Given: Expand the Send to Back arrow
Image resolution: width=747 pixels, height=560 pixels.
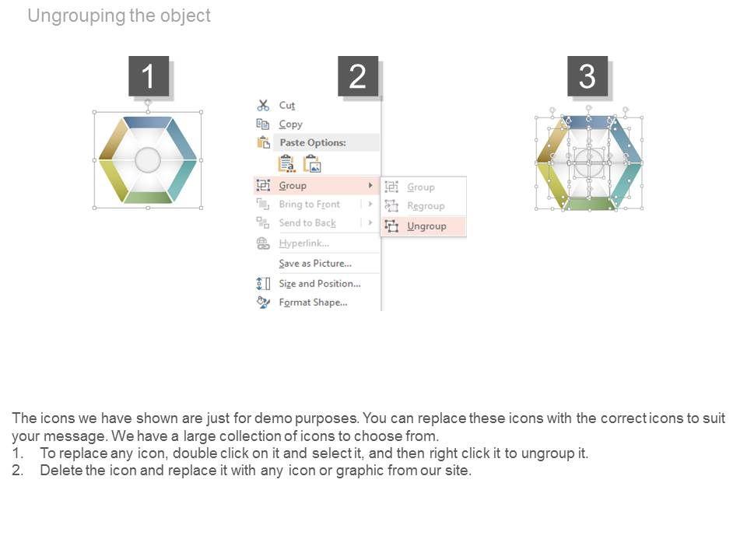Looking at the screenshot, I should click(x=370, y=222).
